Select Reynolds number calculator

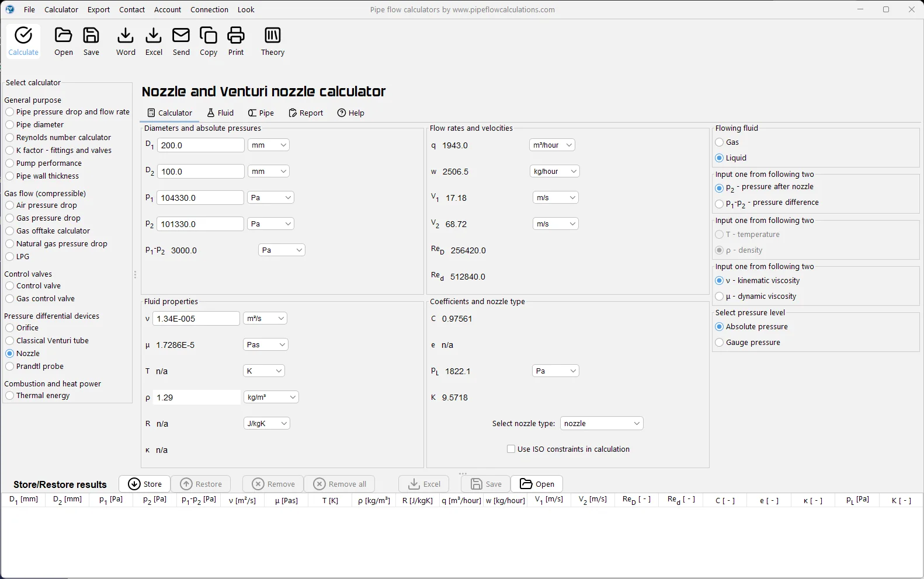[58, 137]
